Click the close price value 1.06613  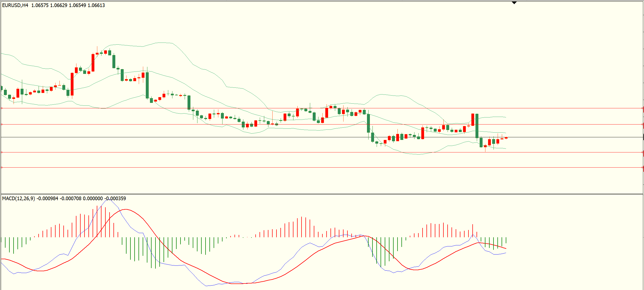click(96, 5)
